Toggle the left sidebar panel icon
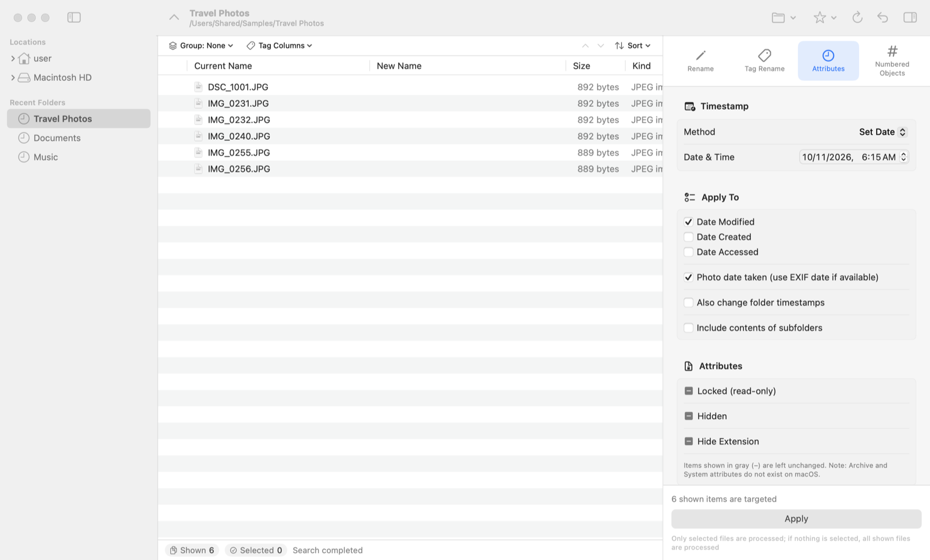Screen dimensions: 930x560 point(74,17)
